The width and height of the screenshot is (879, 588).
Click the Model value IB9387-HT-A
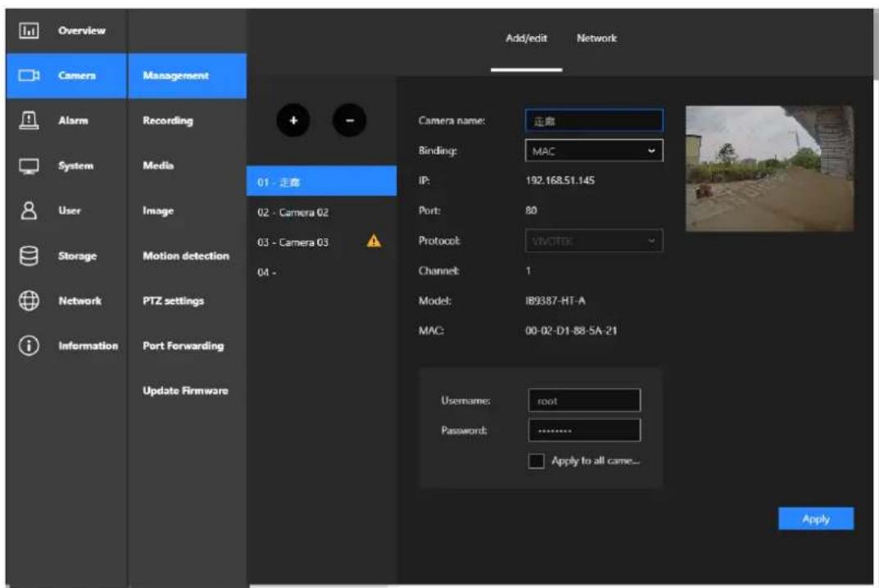(x=555, y=301)
